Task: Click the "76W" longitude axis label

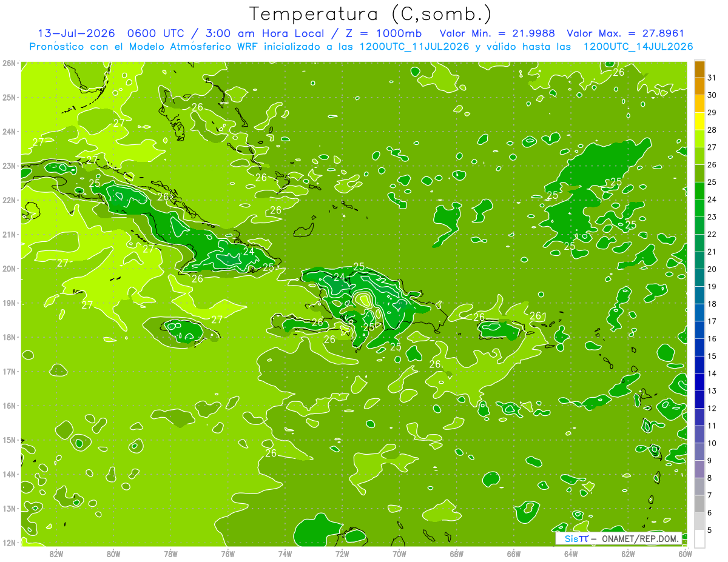Action: click(x=227, y=553)
